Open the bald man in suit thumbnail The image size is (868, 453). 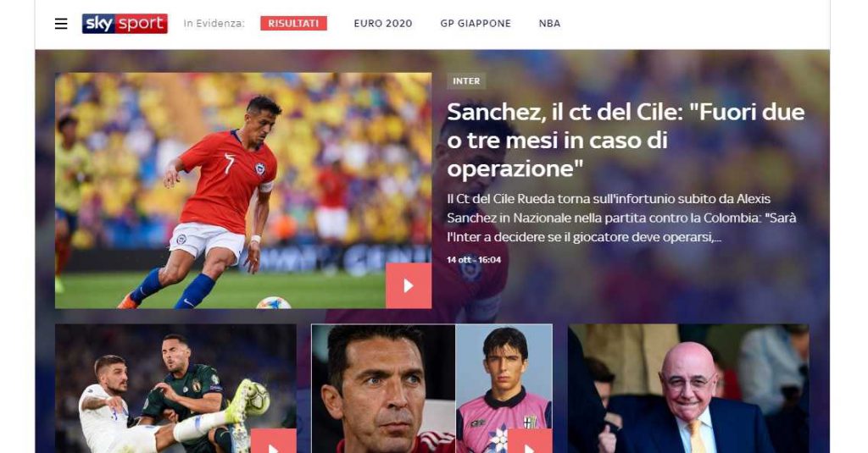pyautogui.click(x=688, y=389)
